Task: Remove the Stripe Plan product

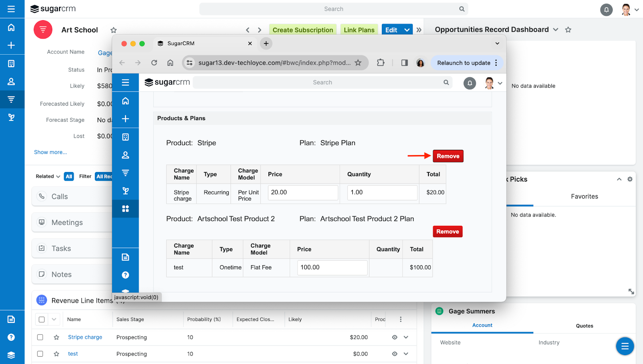Action: coord(448,156)
